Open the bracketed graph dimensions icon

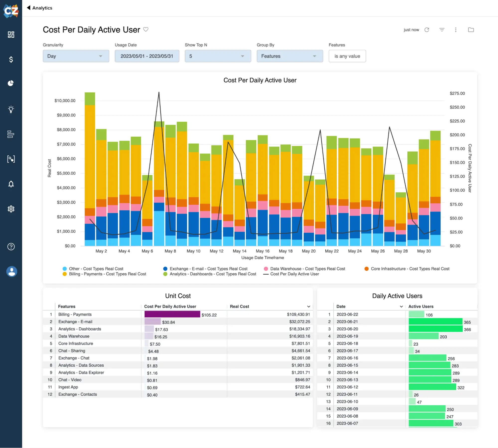point(11,159)
